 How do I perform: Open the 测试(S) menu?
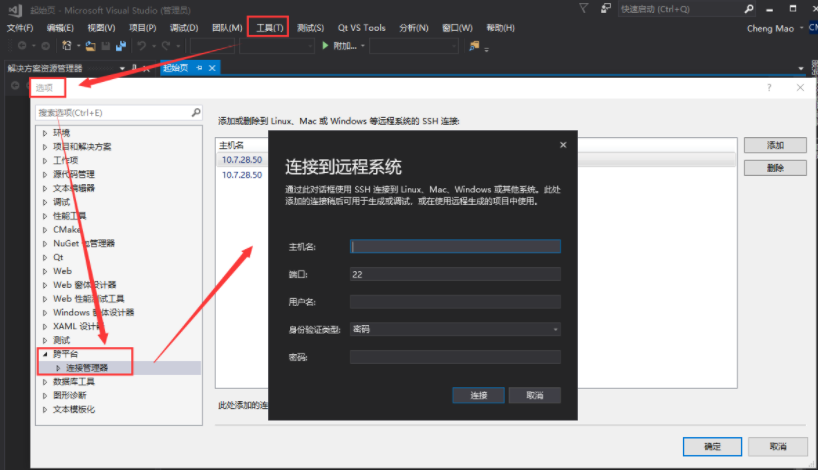pyautogui.click(x=310, y=28)
